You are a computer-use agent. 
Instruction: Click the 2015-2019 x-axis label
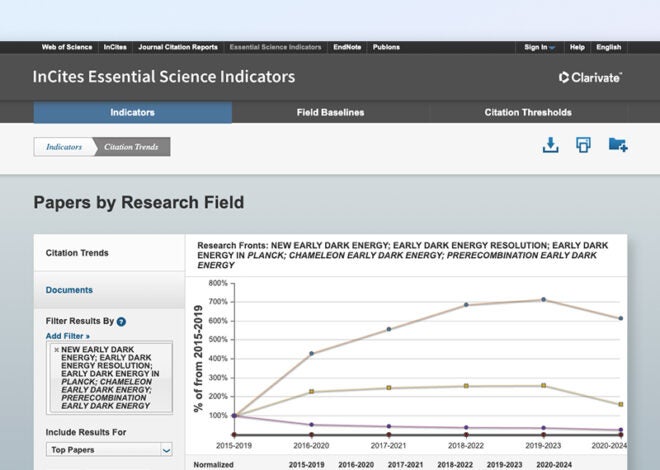(x=234, y=445)
